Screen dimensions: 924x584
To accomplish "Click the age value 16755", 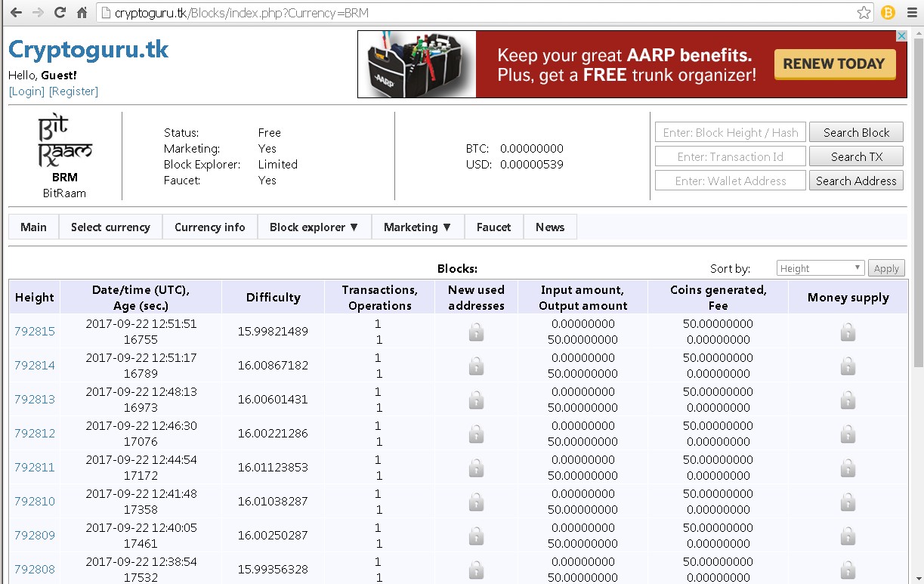I will [141, 340].
